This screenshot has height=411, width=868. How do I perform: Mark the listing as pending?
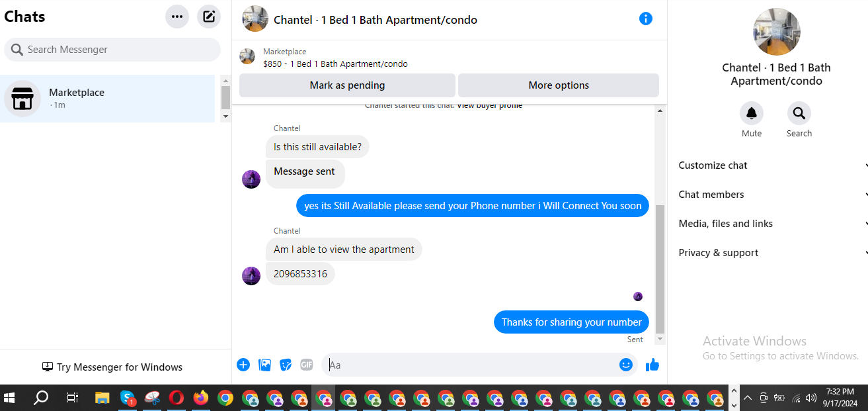(347, 85)
